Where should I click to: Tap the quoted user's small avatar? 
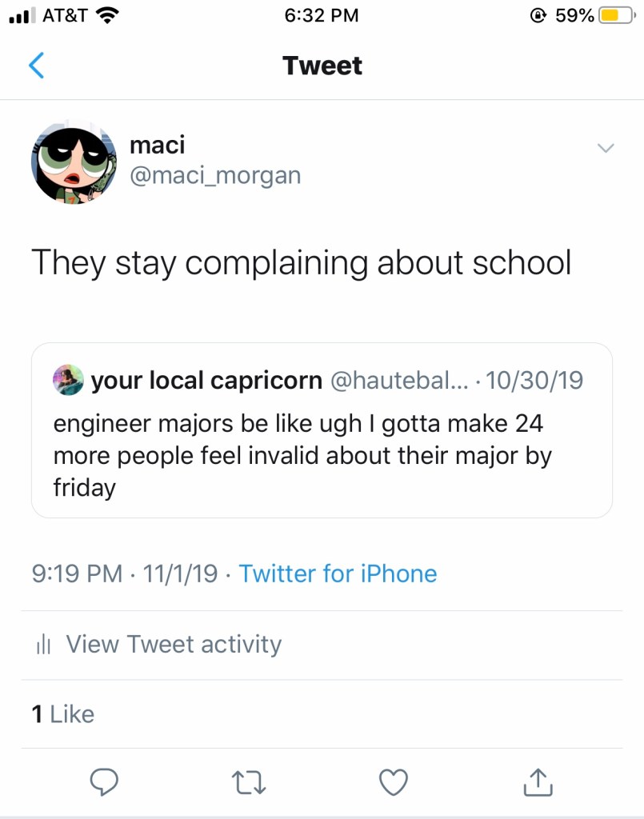click(x=68, y=381)
